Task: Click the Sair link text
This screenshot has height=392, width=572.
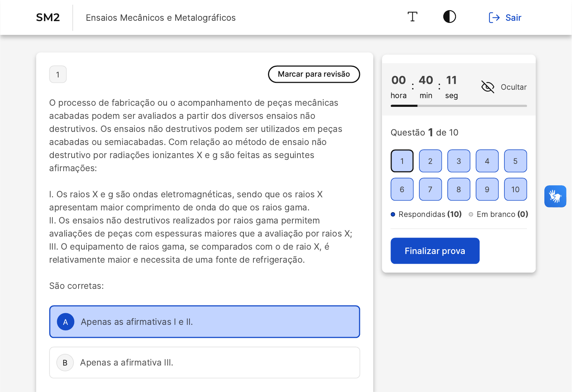Action: [x=513, y=17]
